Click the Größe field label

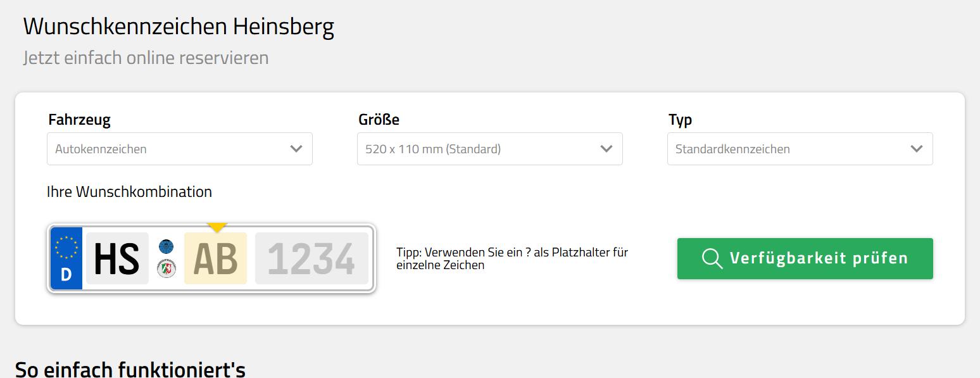coord(379,120)
